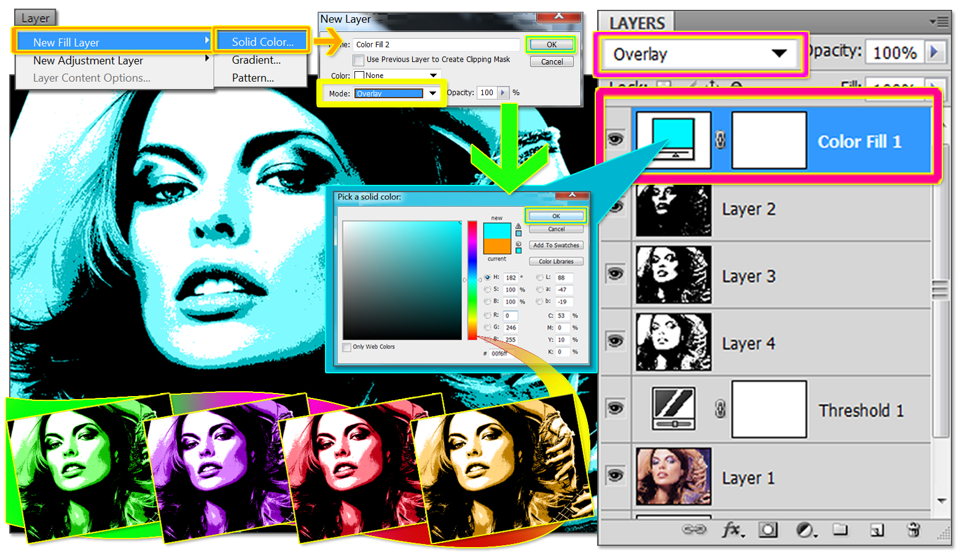The width and height of the screenshot is (962, 560).
Task: Open the Color dropdown set to None
Action: (x=396, y=74)
